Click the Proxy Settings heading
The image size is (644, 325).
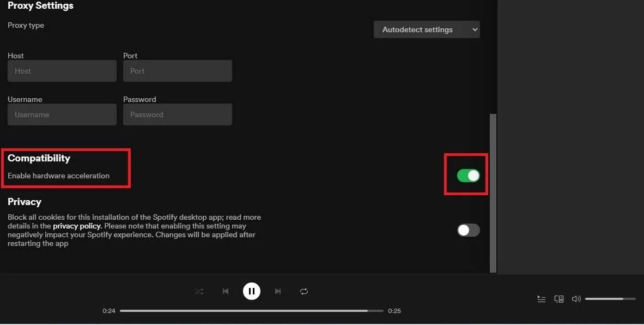coord(41,6)
